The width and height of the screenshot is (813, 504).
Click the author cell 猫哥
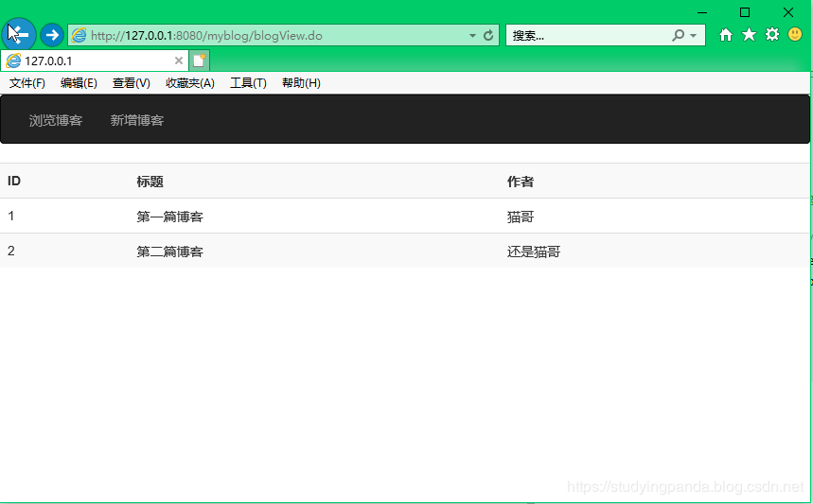tap(521, 217)
